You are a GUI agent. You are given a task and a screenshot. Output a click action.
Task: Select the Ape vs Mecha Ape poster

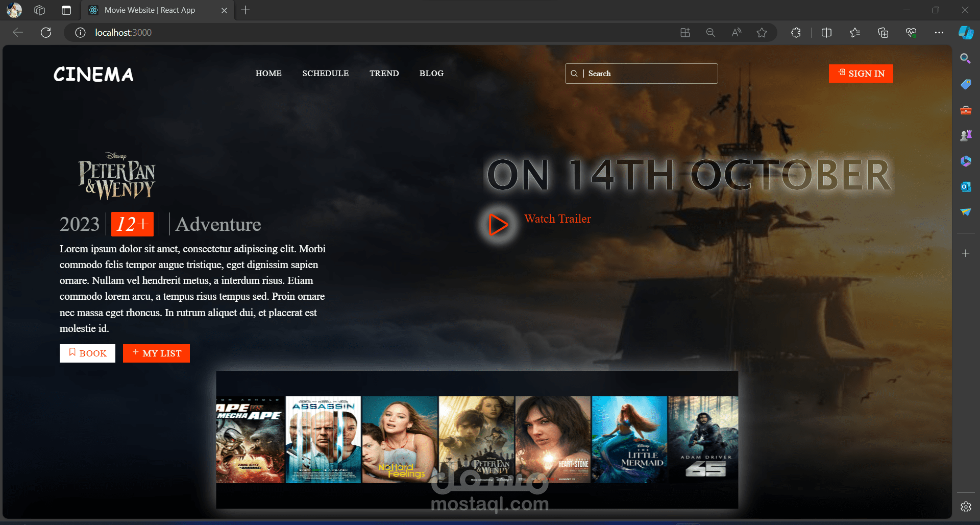[250, 440]
